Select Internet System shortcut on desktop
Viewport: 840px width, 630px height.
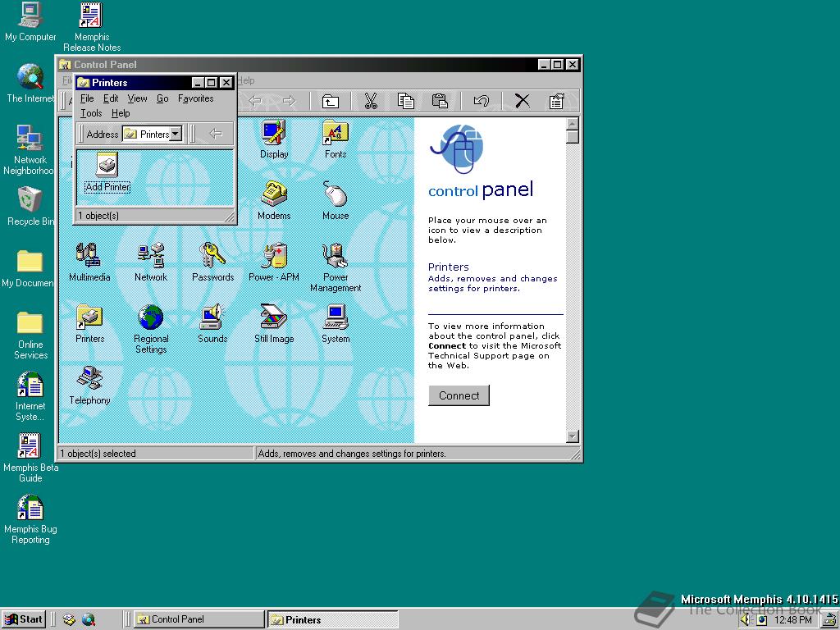click(30, 396)
